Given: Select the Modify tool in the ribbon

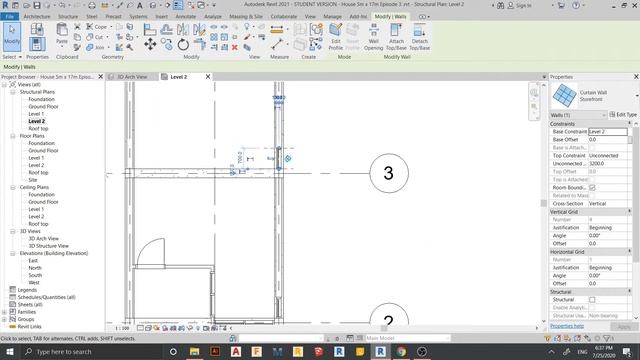Looking at the screenshot, I should pos(12,36).
